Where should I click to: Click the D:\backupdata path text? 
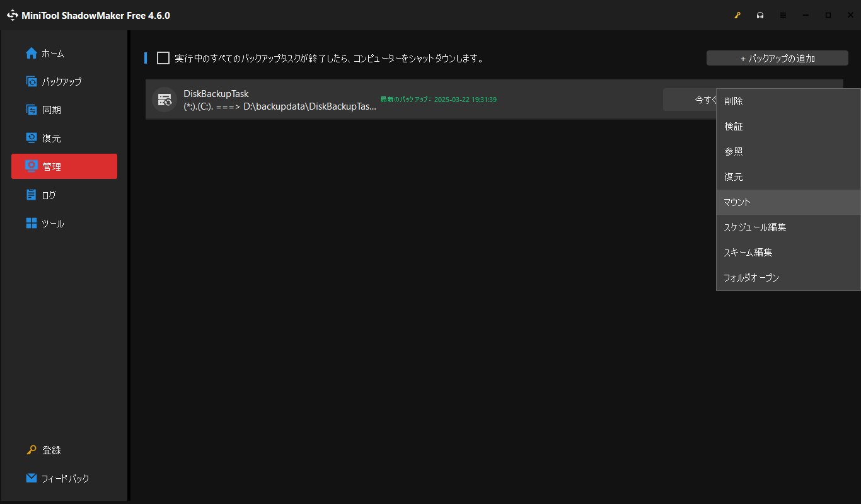[310, 106]
